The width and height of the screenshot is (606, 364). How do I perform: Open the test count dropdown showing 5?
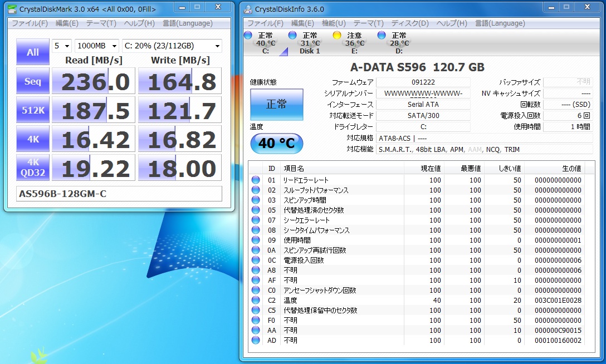62,46
